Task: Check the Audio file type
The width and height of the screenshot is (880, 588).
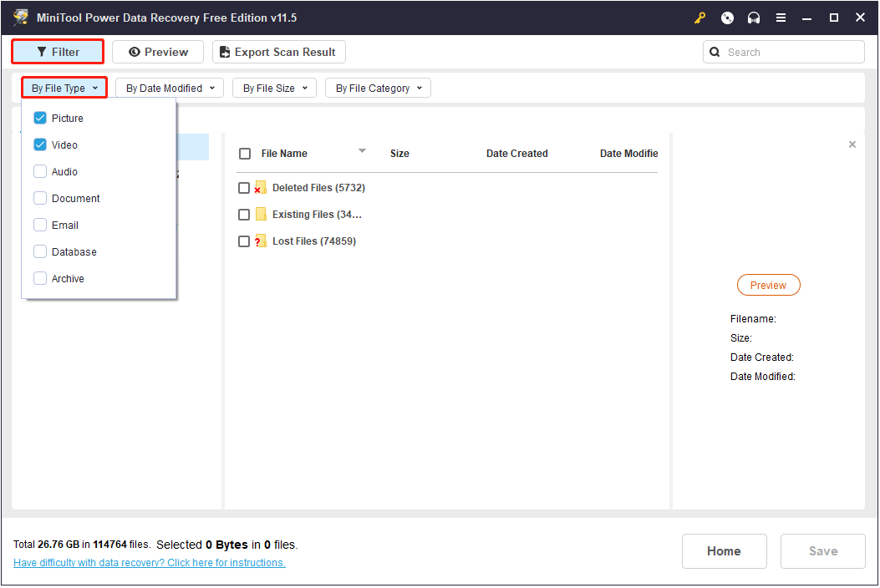Action: coord(40,172)
